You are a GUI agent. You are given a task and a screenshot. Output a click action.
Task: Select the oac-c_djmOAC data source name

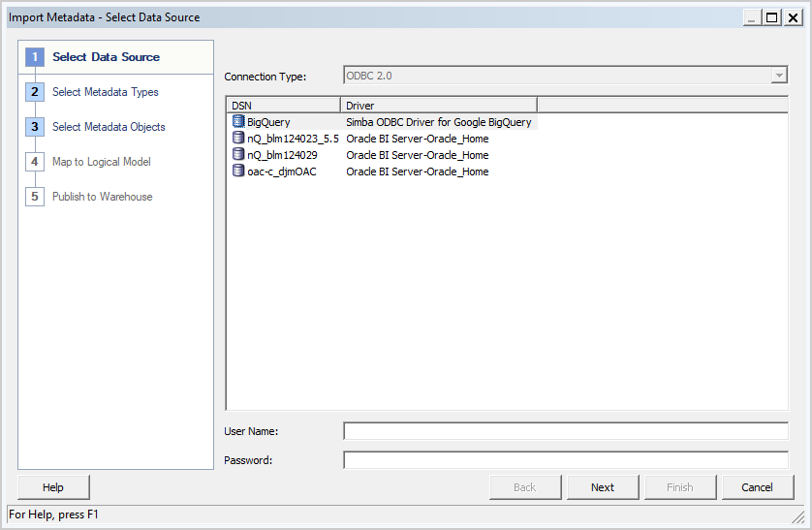(x=282, y=171)
